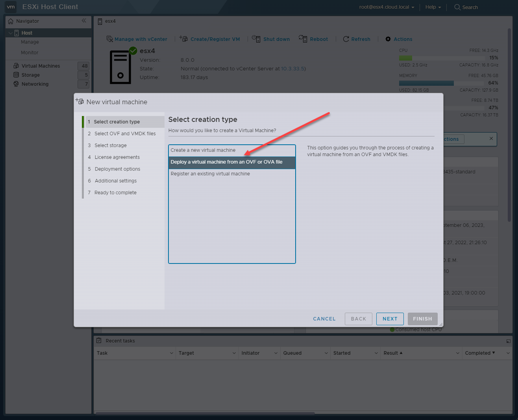This screenshot has width=518, height=420.
Task: Click the CANCEL button in wizard
Action: 324,319
